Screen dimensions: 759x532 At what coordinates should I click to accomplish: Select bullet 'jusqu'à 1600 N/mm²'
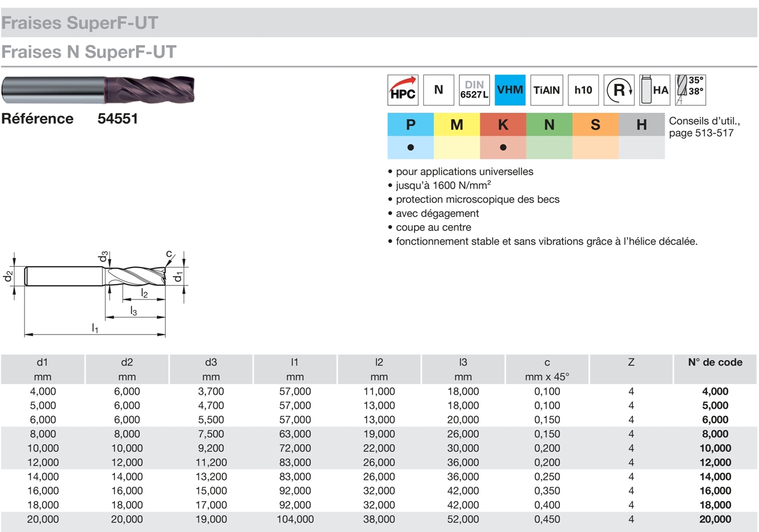tap(443, 186)
